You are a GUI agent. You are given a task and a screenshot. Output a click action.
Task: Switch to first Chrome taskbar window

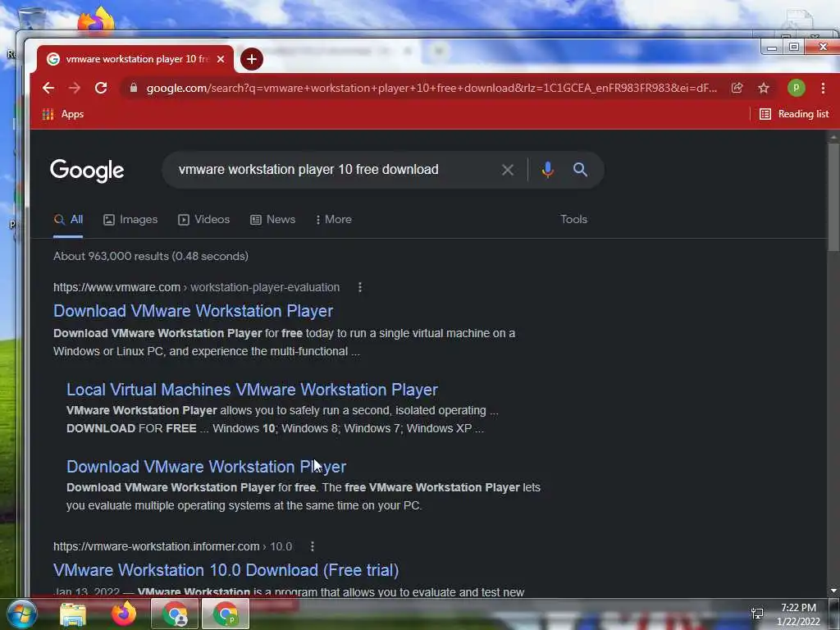pos(175,614)
